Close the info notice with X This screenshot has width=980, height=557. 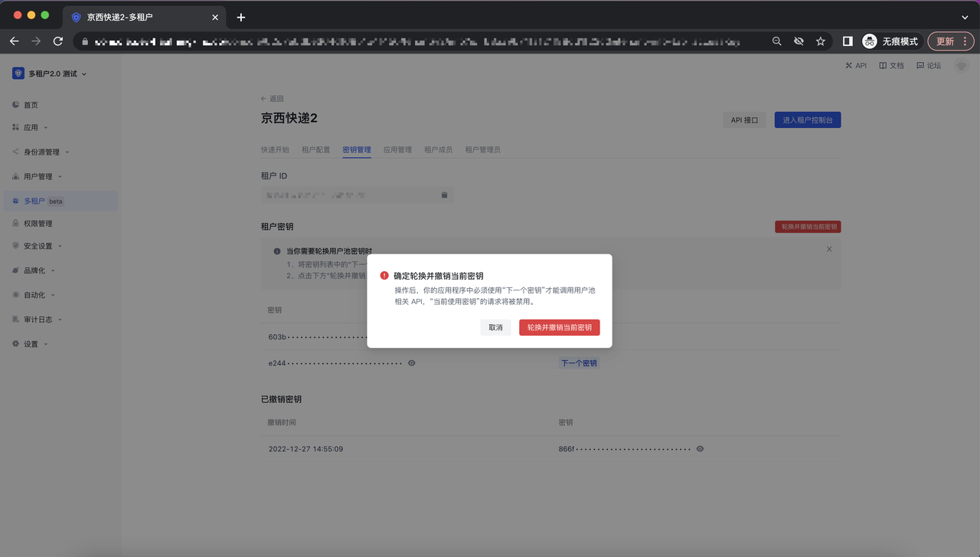click(x=829, y=249)
